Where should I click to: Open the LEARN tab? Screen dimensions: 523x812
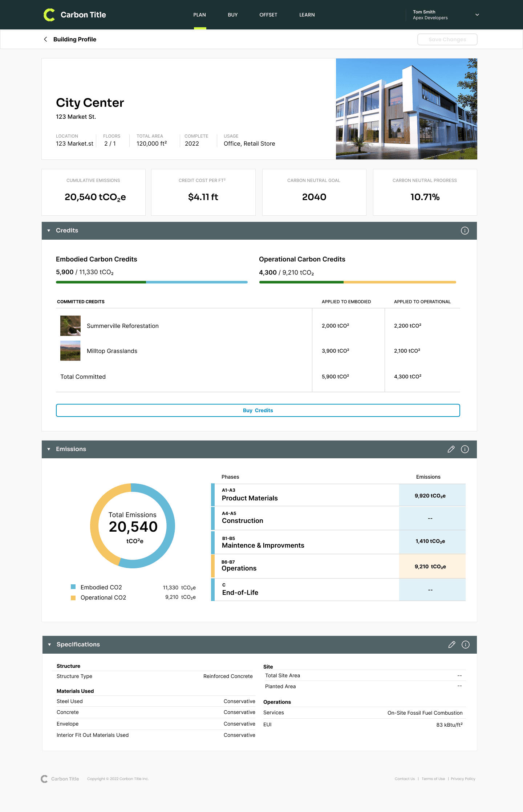coord(307,15)
